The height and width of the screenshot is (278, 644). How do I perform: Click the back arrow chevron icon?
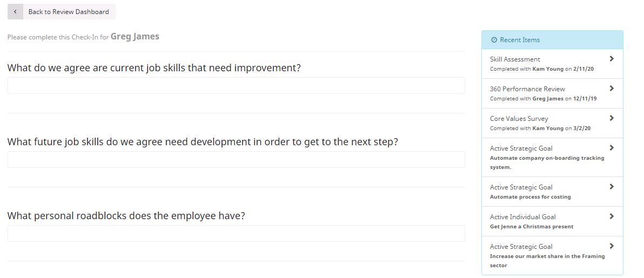click(15, 11)
